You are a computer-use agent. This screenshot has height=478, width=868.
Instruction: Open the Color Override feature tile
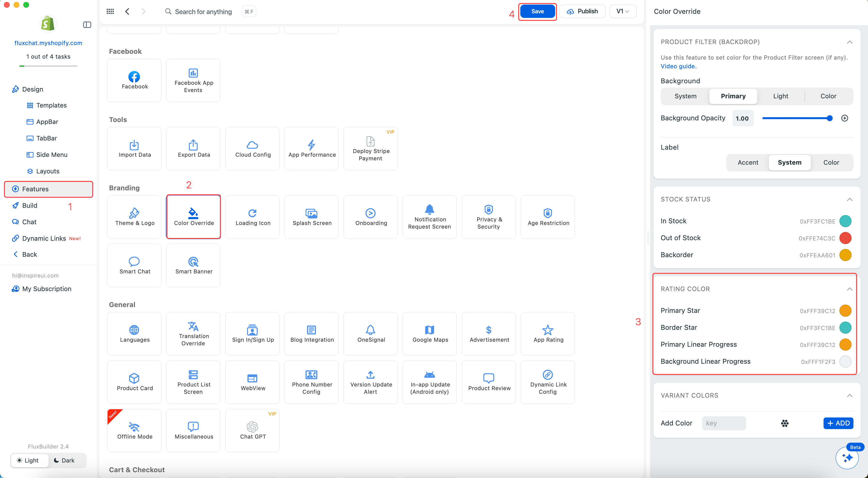(194, 216)
